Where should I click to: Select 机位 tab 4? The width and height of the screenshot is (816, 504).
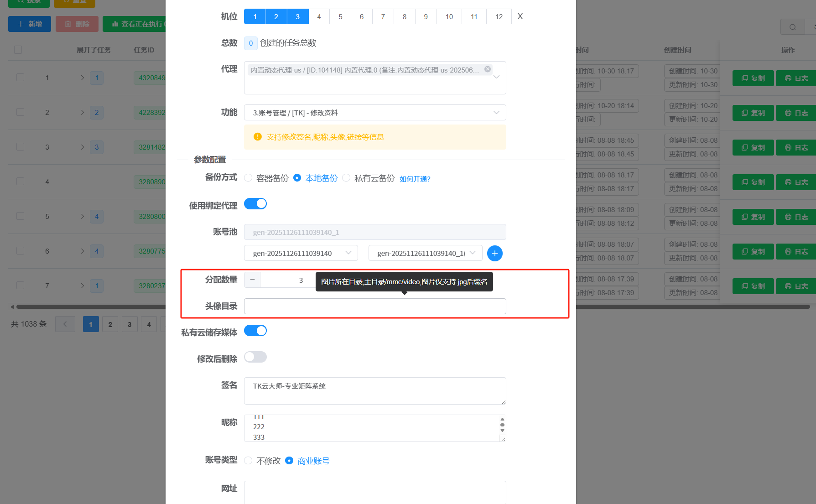(319, 16)
